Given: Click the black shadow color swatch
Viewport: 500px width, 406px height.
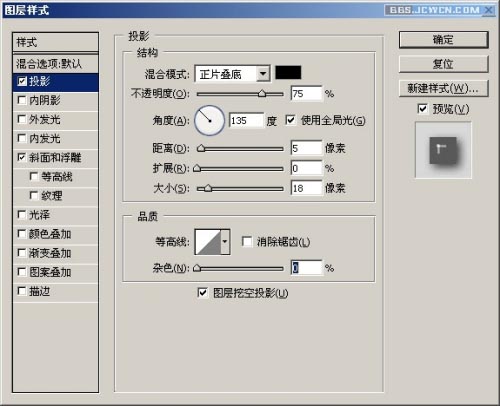Looking at the screenshot, I should tap(288, 73).
